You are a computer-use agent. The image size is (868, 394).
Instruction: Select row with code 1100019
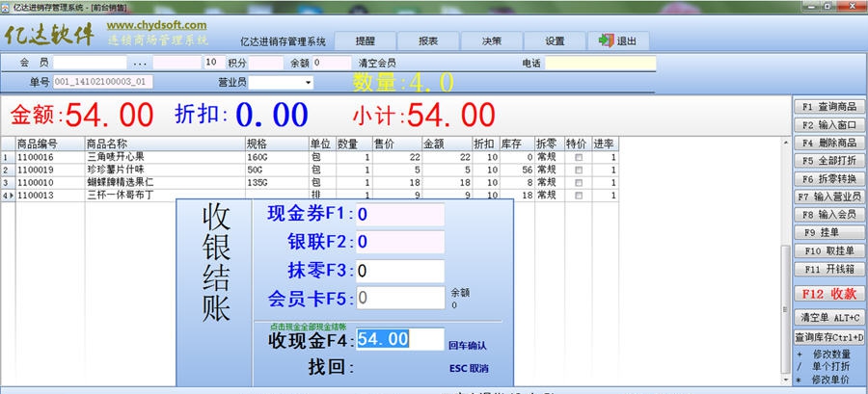coord(310,171)
